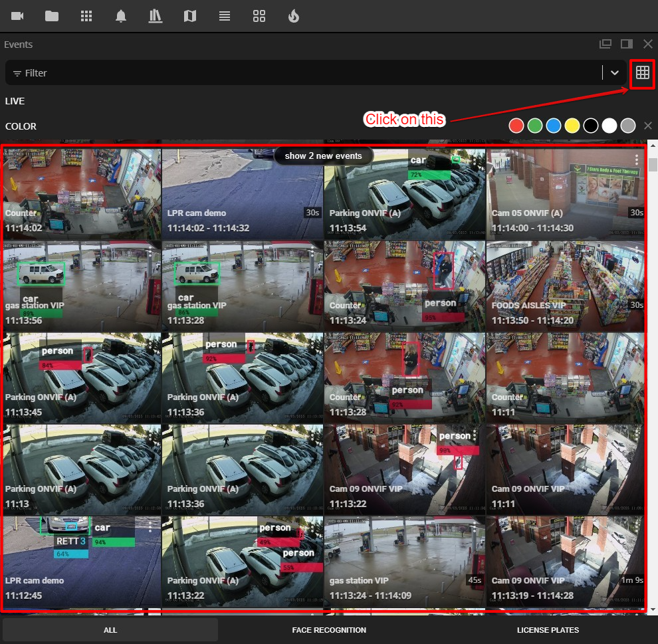Click the folder icon in top toolbar

52,16
